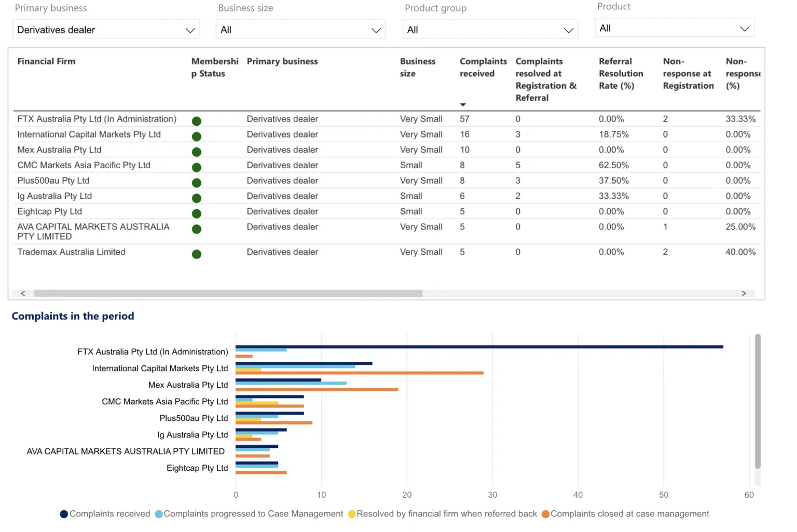Viewport: 797px width, 532px height.
Task: Select Trademax Australia Limited row name
Action: click(71, 252)
